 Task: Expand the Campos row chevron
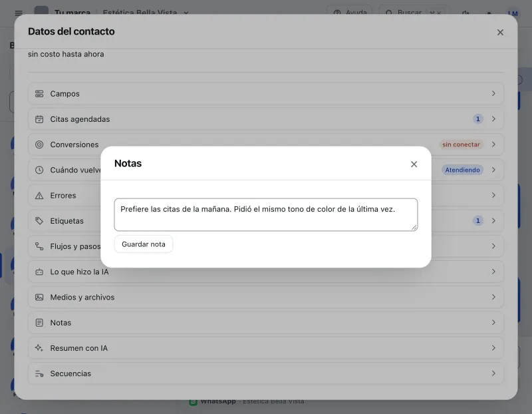(493, 93)
